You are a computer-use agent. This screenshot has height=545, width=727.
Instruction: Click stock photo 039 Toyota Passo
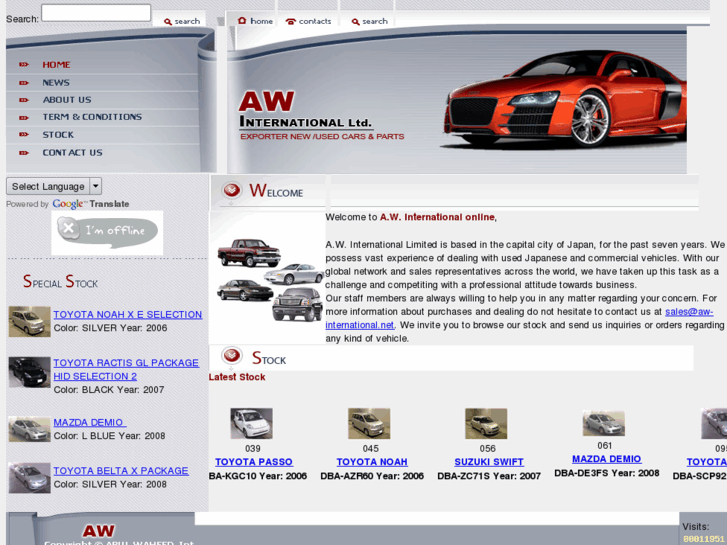tap(252, 423)
